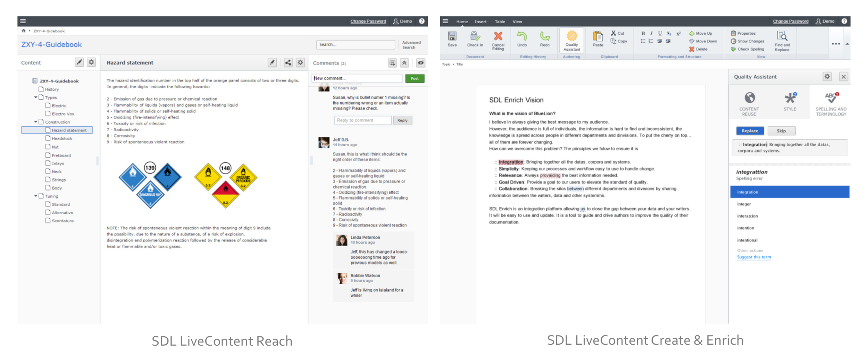Click the Redo arrow icon
The width and height of the screenshot is (868, 361).
(545, 36)
